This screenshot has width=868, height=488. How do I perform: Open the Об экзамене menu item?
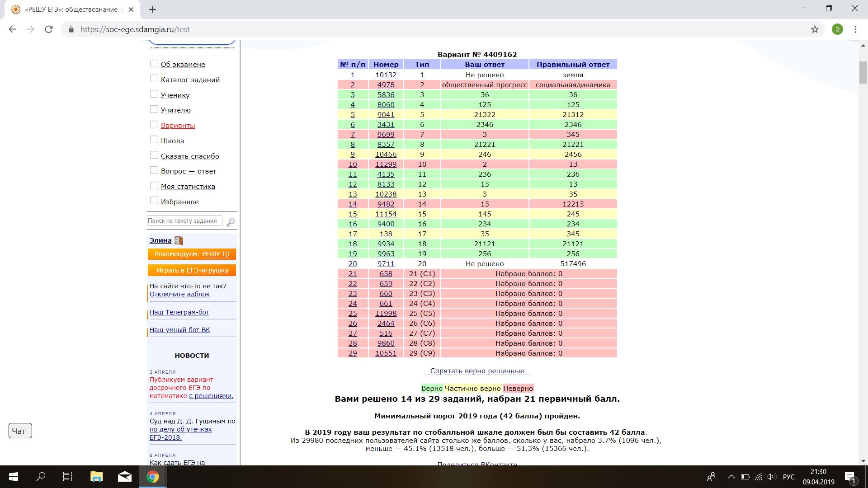183,65
